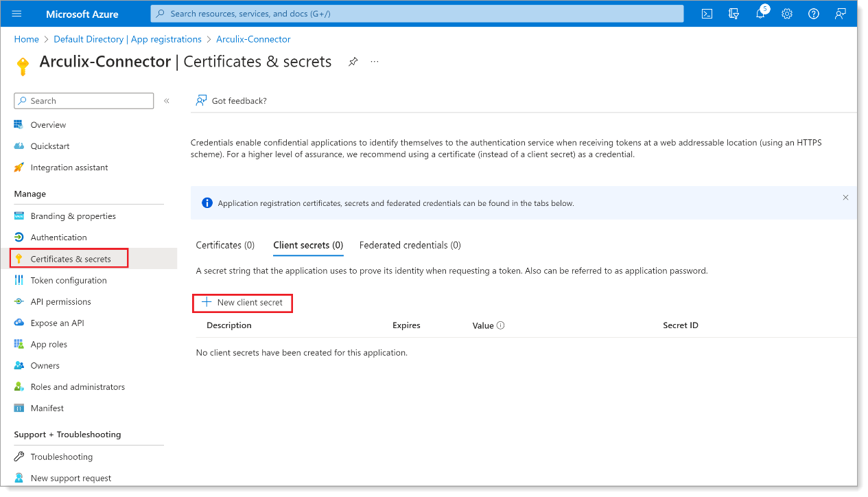Viewport: 868px width, 497px height.
Task: Click the Troubleshooting wrench icon
Action: (x=19, y=456)
